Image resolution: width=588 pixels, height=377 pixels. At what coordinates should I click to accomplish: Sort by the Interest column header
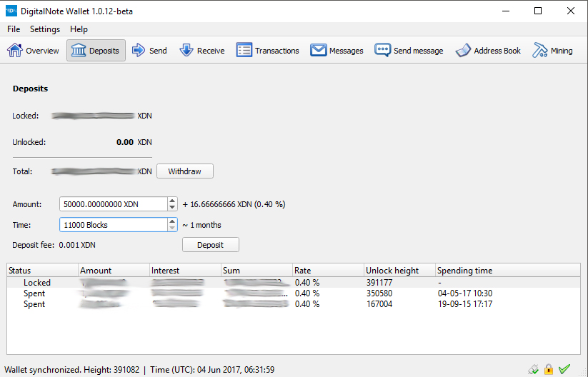185,270
